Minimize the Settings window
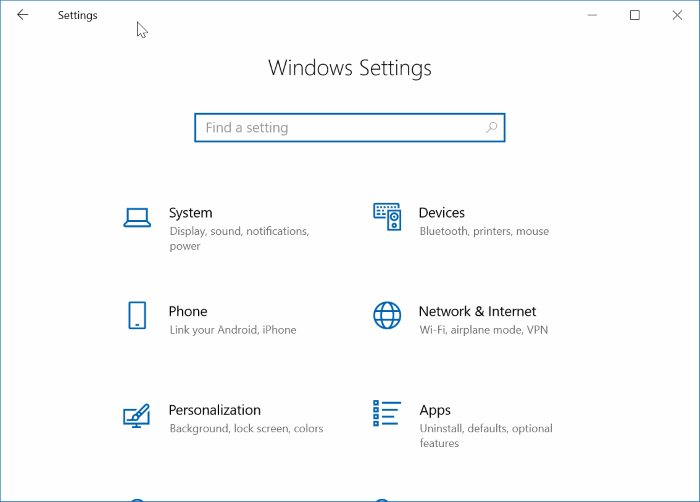 coord(592,15)
